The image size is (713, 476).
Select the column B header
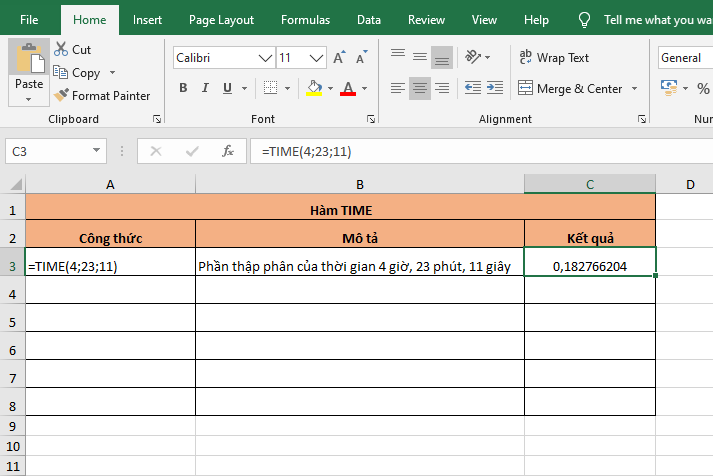pyautogui.click(x=360, y=184)
